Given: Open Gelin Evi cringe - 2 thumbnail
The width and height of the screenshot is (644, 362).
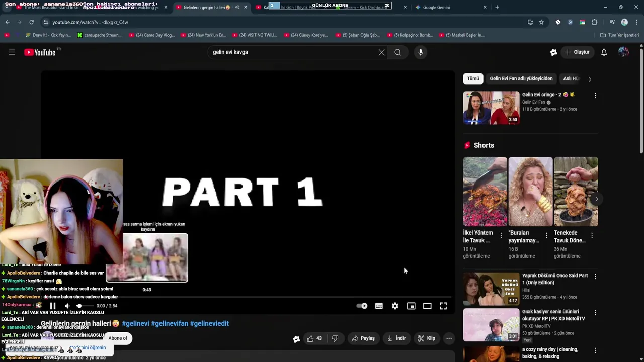Looking at the screenshot, I should point(491,108).
